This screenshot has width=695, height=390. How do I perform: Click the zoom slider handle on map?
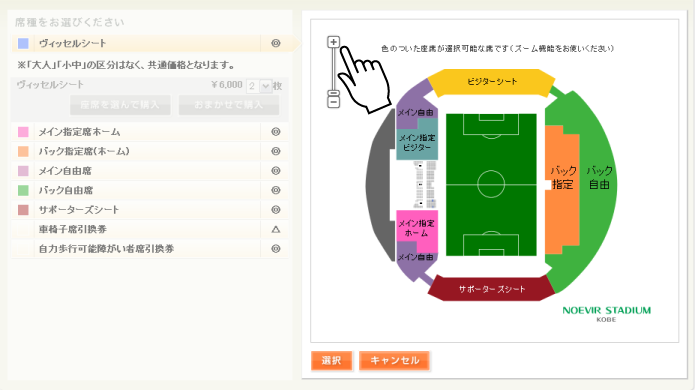click(333, 93)
